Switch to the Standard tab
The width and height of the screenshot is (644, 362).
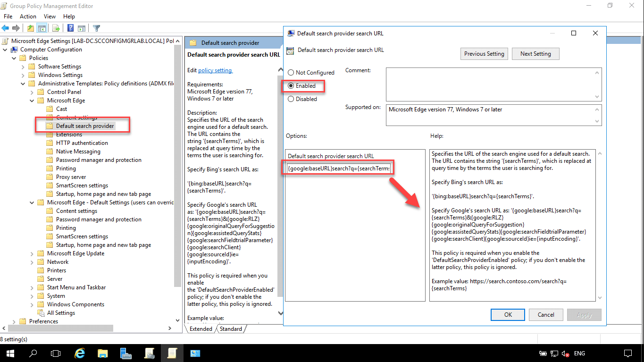pos(231,329)
